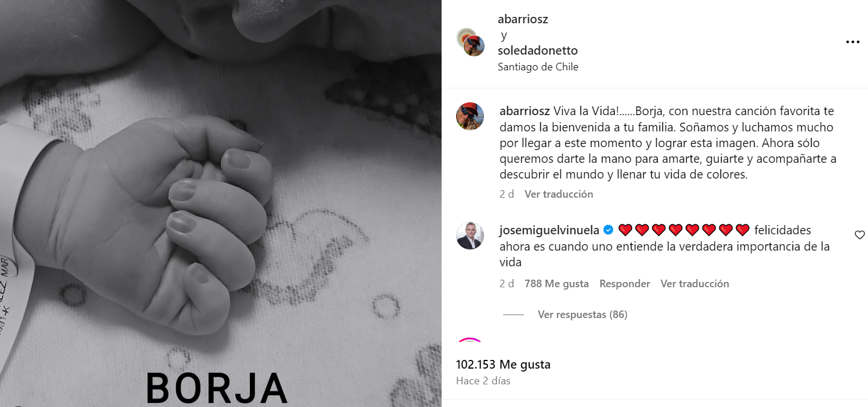
Task: Open the abarriosz avatar beside the caption
Action: [470, 116]
